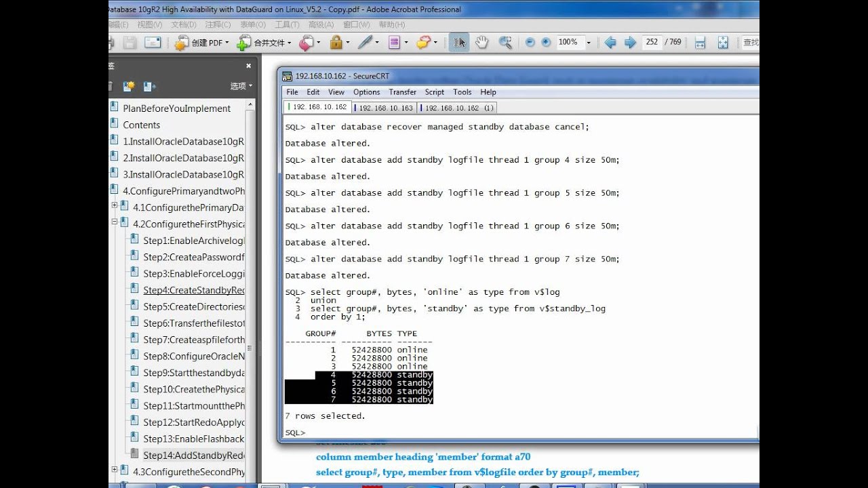Expand the 4.1ConfigurethePrimaryDa bookmark
The image size is (868, 488).
[114, 207]
